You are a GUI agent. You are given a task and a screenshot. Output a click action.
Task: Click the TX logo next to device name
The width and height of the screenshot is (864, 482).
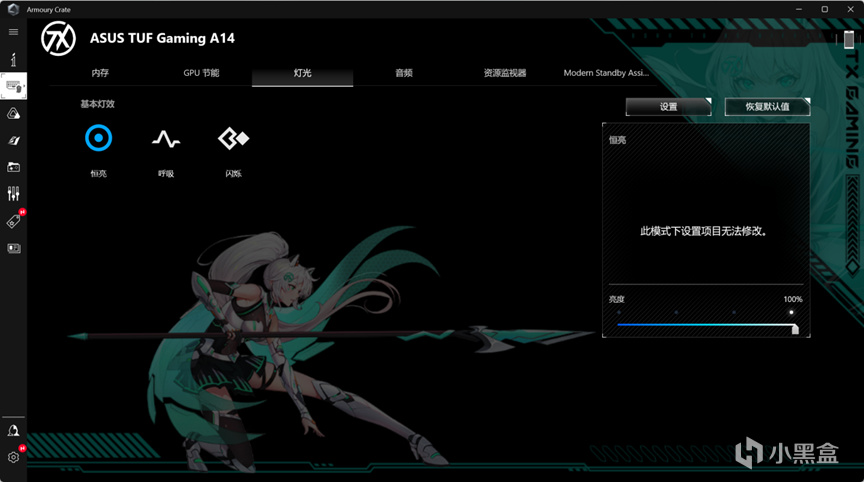click(x=58, y=39)
